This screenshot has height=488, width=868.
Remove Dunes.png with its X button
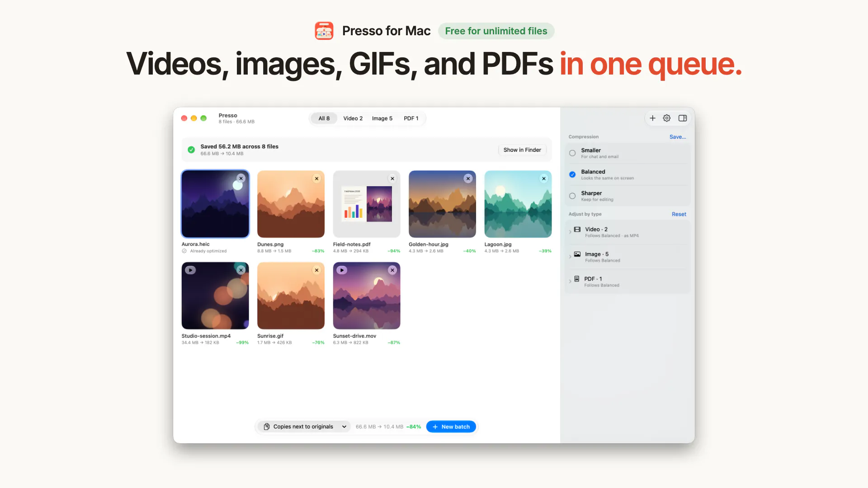pos(317,178)
